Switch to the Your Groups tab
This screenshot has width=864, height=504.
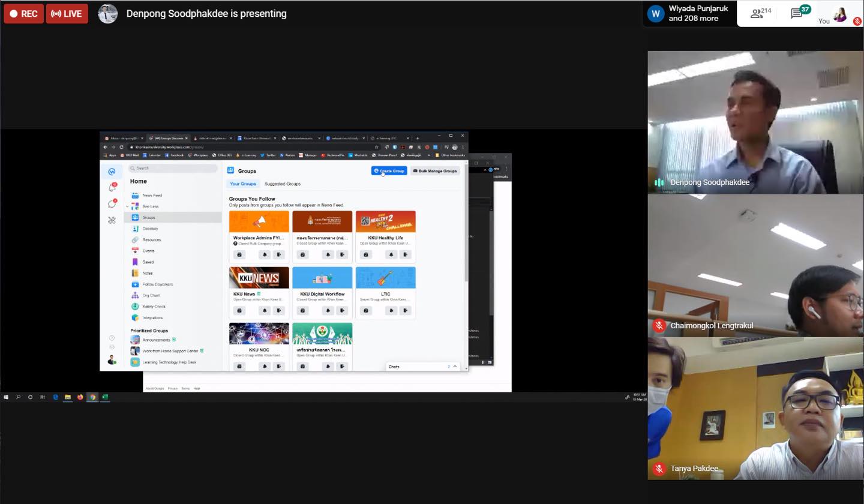[243, 184]
